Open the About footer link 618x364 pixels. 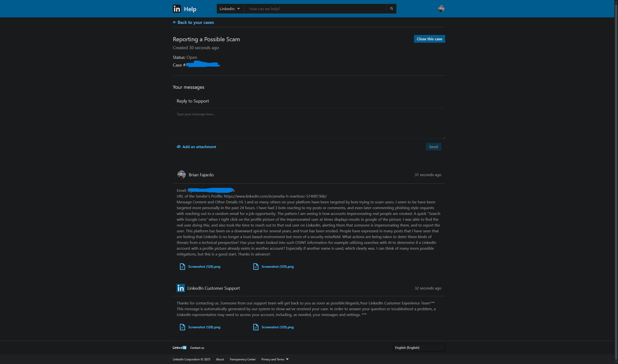point(220,359)
